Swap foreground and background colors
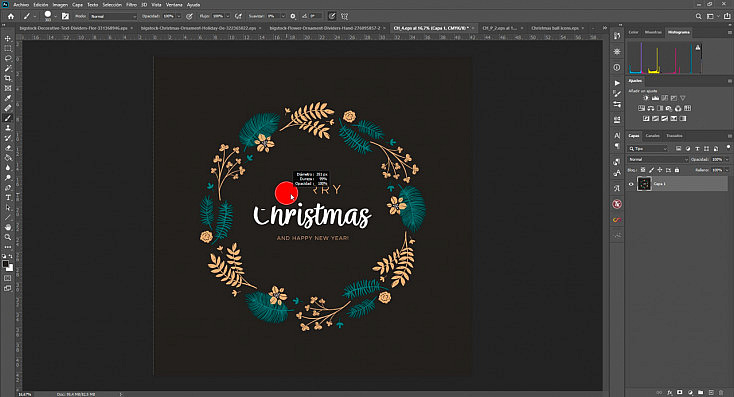 [11, 257]
